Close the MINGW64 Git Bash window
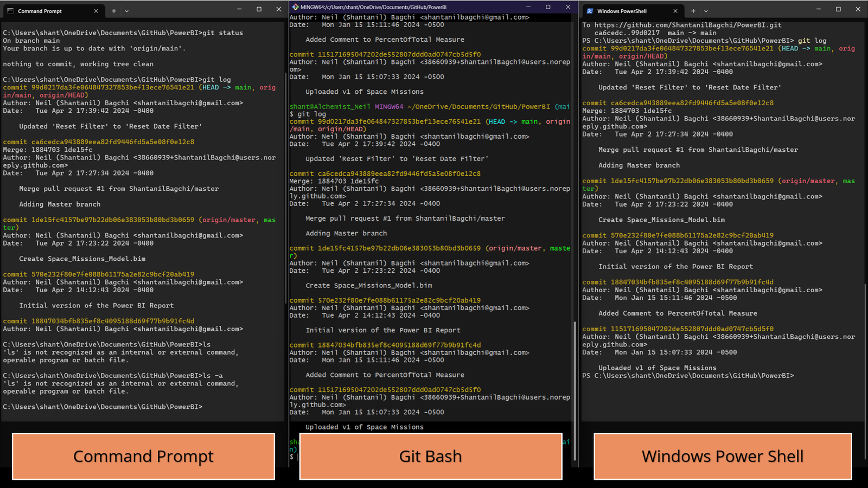The width and height of the screenshot is (868, 488). (x=568, y=7)
